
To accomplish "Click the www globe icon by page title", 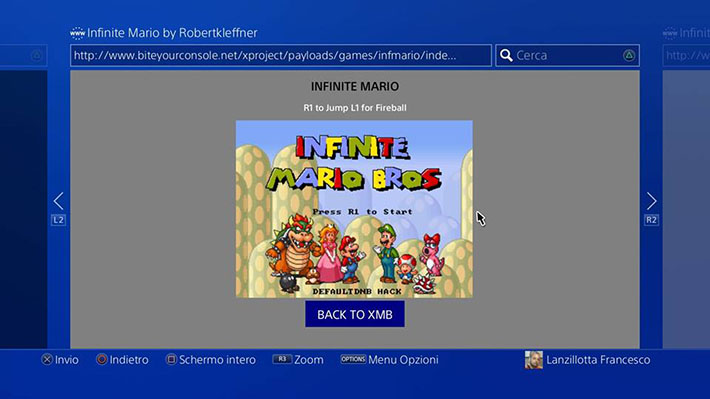I will coord(77,33).
